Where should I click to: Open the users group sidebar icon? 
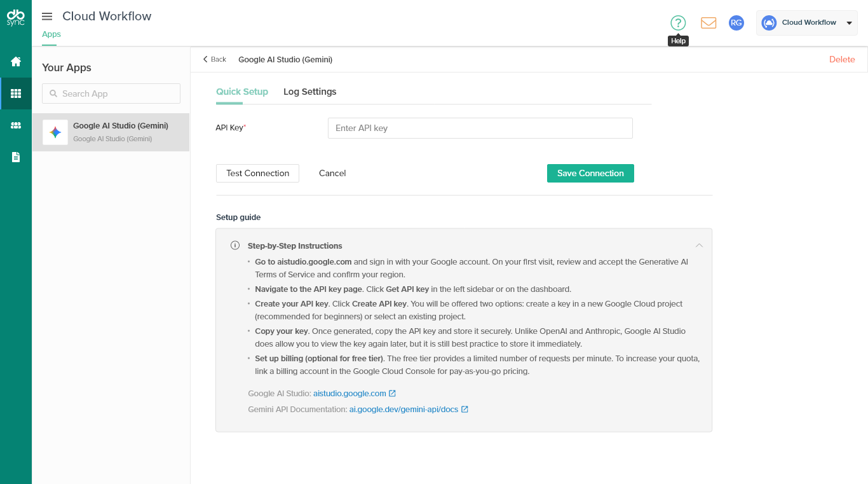16,125
